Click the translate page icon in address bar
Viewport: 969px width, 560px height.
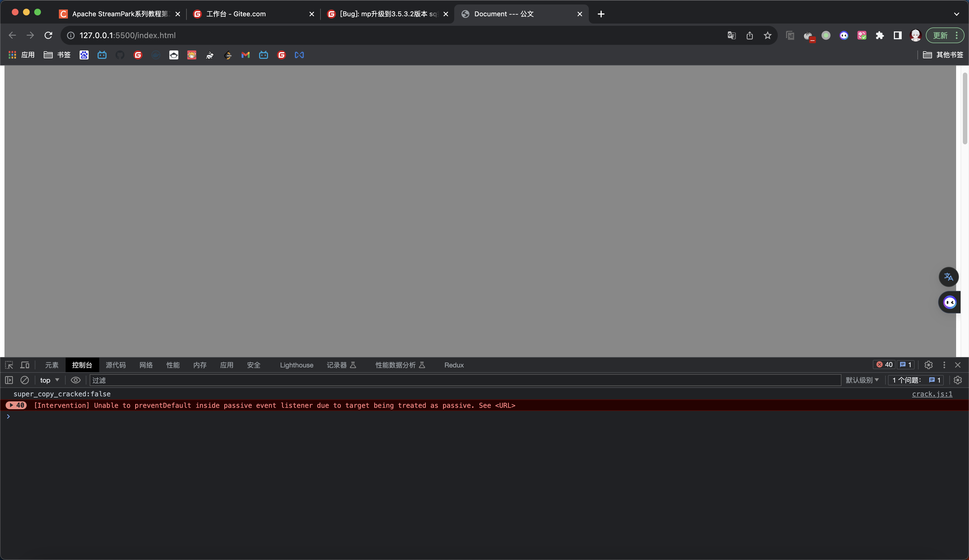tap(731, 35)
